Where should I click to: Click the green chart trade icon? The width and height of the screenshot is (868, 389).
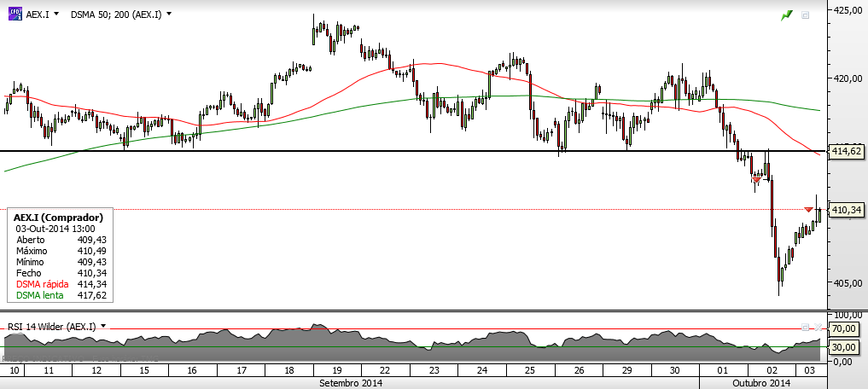pyautogui.click(x=787, y=15)
